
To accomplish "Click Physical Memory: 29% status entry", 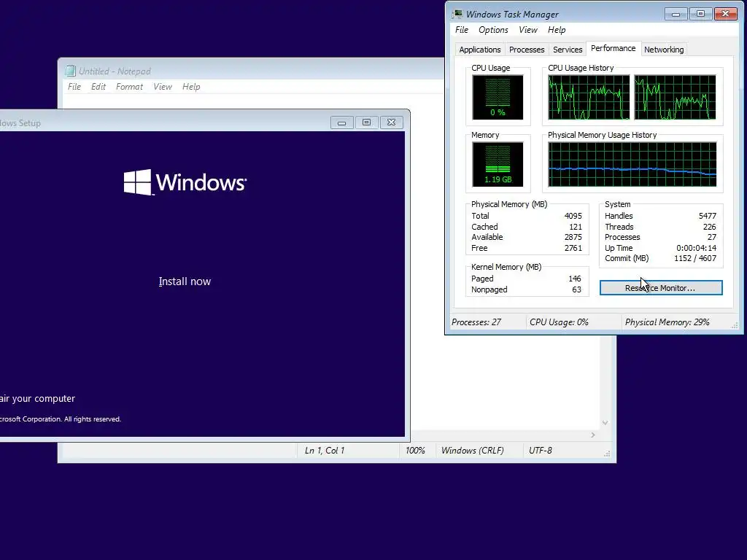I will pyautogui.click(x=667, y=322).
